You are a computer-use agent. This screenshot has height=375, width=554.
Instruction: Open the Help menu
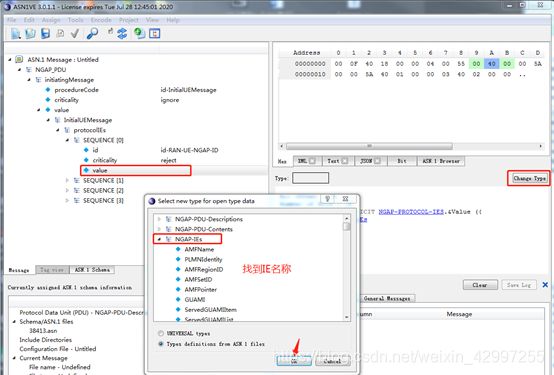coord(173,20)
